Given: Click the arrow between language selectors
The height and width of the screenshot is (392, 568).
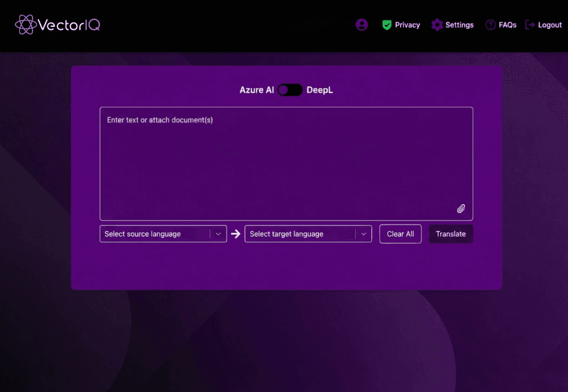Looking at the screenshot, I should click(235, 233).
